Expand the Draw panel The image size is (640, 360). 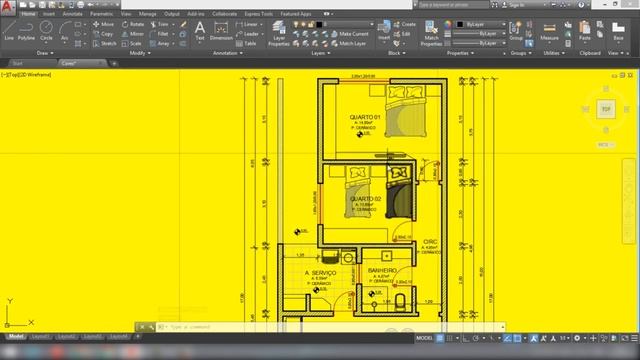tap(45, 53)
